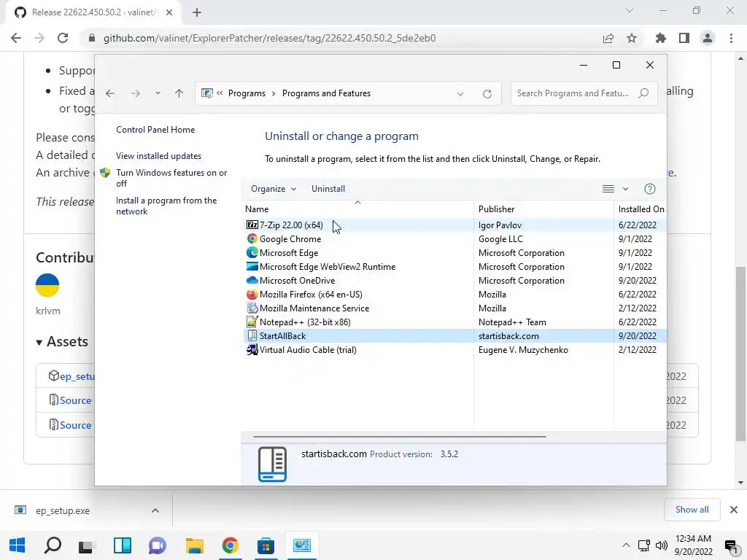Open recent locations dropdown arrow

click(158, 93)
